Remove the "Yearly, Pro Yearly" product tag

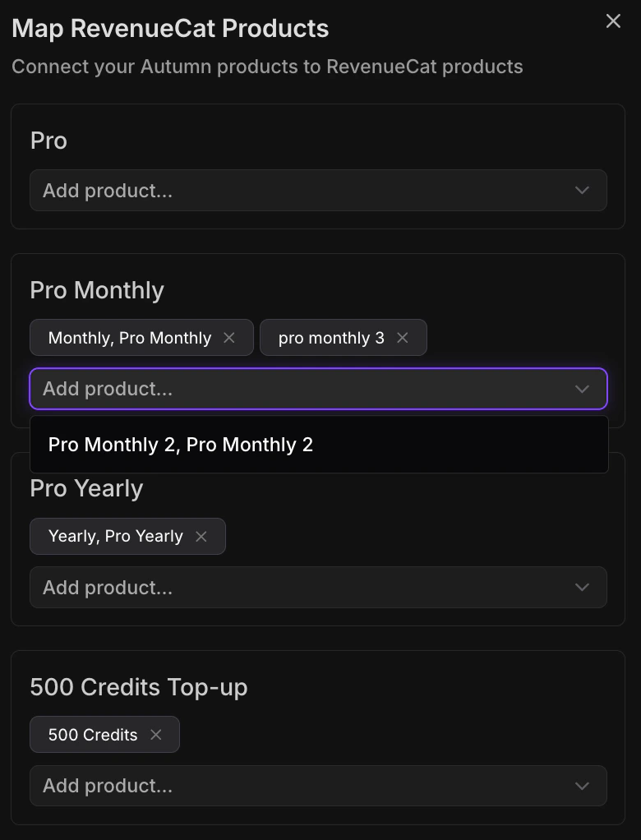(x=201, y=536)
